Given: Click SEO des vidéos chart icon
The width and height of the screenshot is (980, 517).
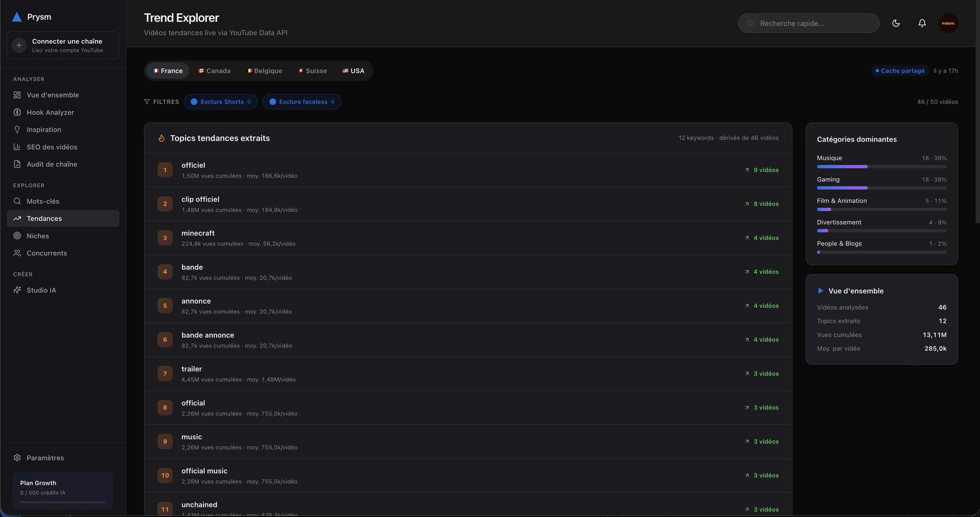Looking at the screenshot, I should point(17,147).
